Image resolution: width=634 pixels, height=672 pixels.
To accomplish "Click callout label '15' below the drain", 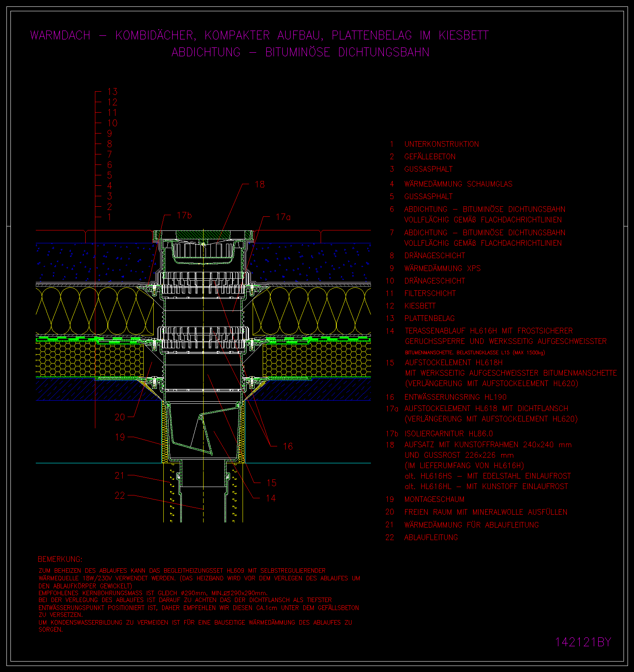I will point(272,483).
